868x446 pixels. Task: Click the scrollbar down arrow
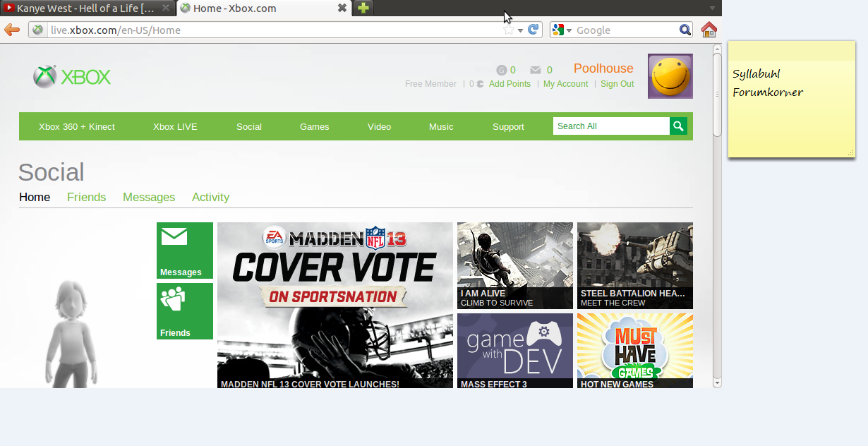(717, 383)
